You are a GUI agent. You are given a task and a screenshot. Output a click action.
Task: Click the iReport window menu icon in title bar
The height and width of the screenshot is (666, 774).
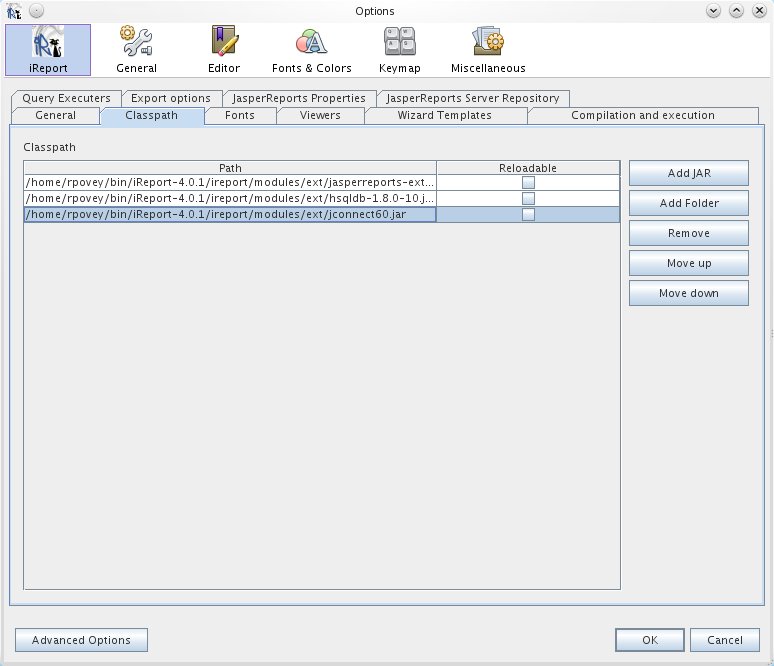click(x=14, y=11)
